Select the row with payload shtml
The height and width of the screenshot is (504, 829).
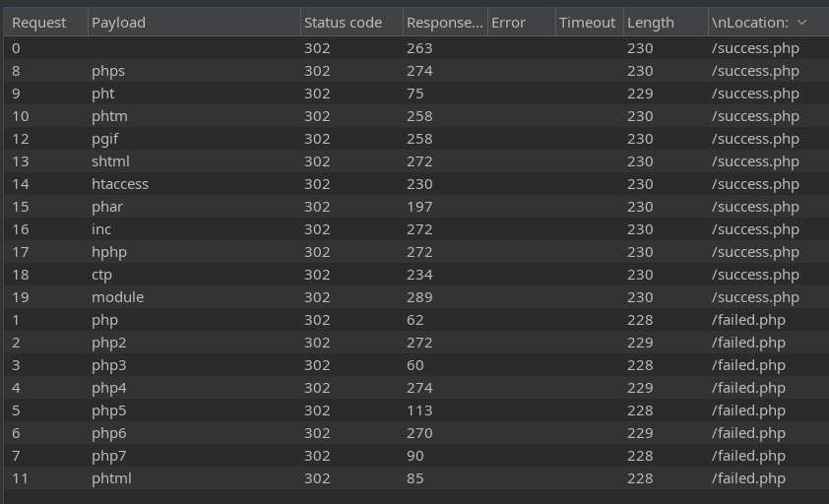(x=416, y=161)
